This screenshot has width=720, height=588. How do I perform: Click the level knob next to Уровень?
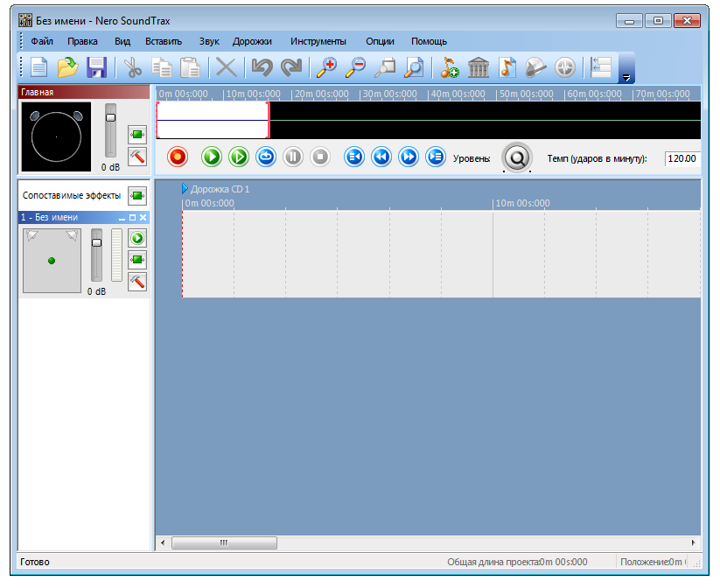coord(517,157)
